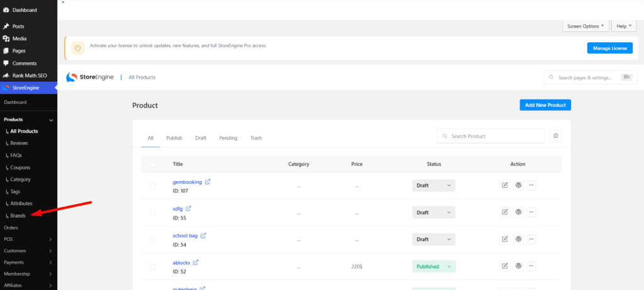Open more options for gembooking row

tap(531, 185)
